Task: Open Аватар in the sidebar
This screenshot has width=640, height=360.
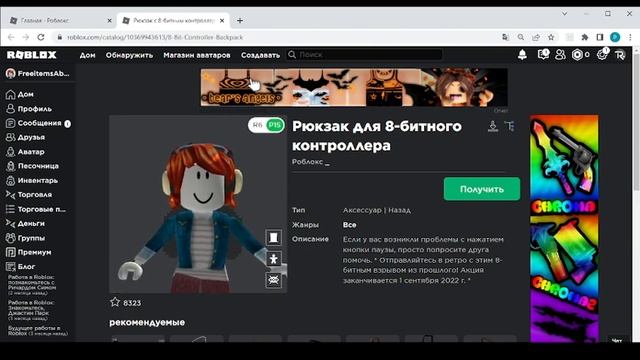Action: coord(31,151)
